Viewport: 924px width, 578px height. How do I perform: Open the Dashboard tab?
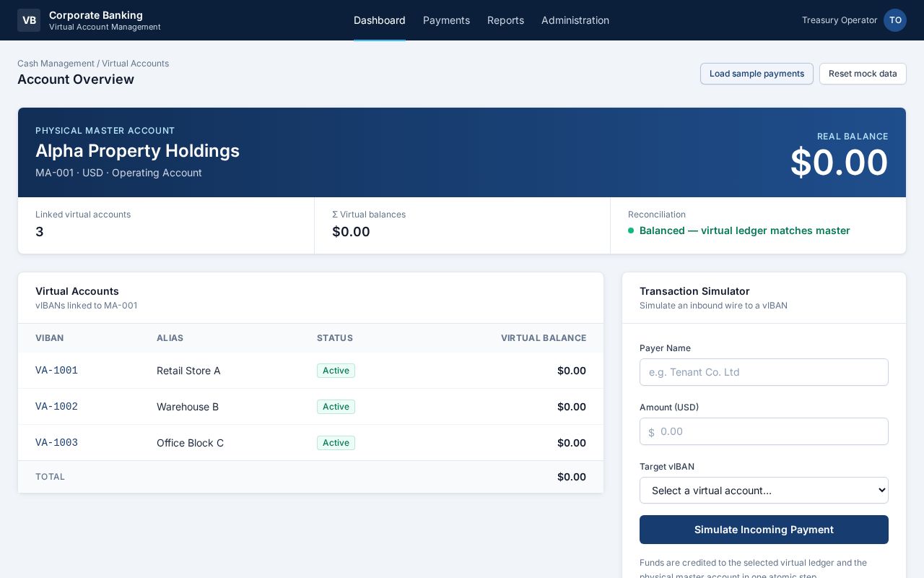point(380,20)
